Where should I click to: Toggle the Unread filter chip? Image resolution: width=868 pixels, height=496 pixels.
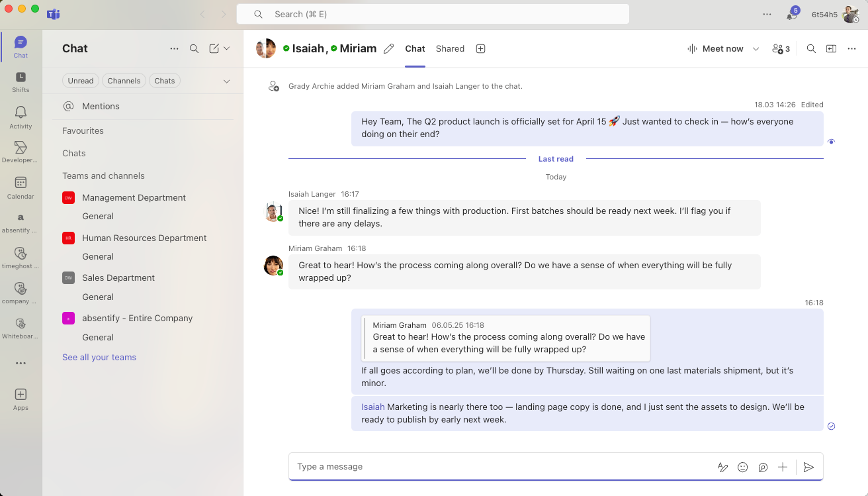[x=81, y=81]
